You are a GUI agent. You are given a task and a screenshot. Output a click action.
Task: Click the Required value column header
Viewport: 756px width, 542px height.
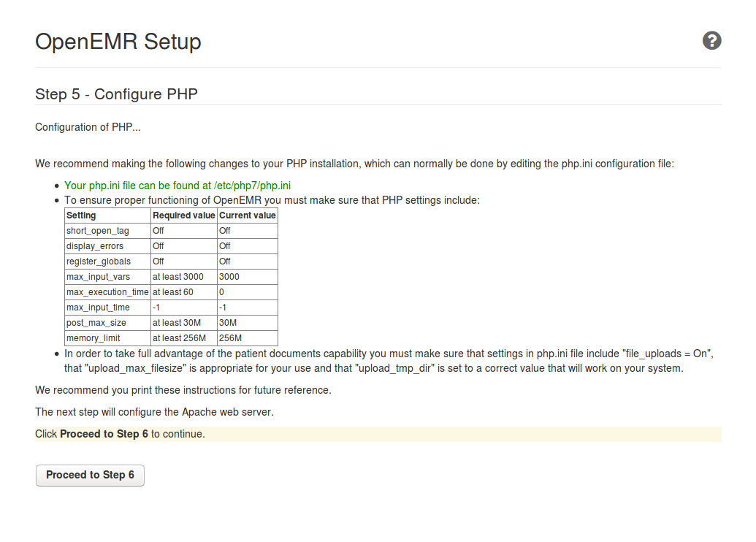[183, 215]
